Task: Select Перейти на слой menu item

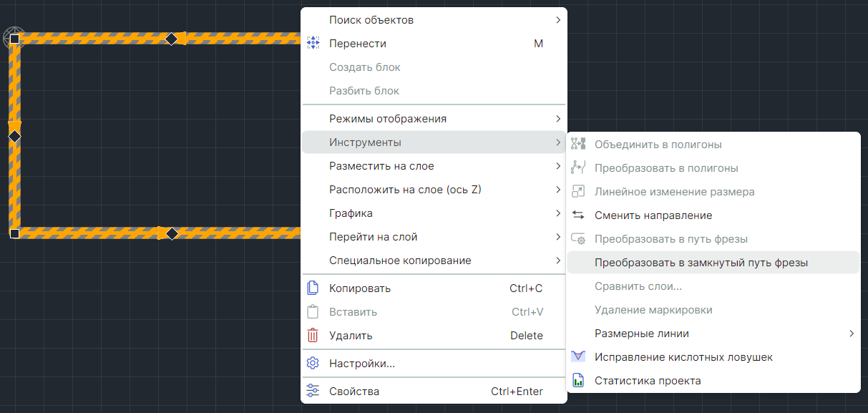Action: pos(373,237)
